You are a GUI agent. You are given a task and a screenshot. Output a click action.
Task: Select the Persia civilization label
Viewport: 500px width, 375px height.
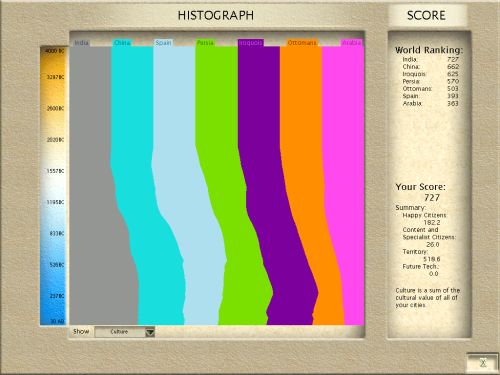coord(205,43)
